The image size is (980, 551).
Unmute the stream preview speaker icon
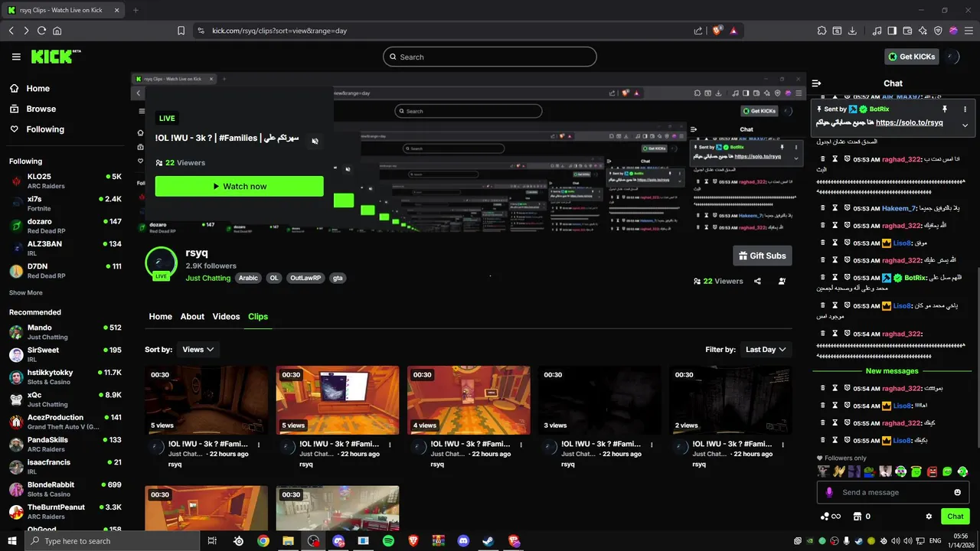(315, 141)
